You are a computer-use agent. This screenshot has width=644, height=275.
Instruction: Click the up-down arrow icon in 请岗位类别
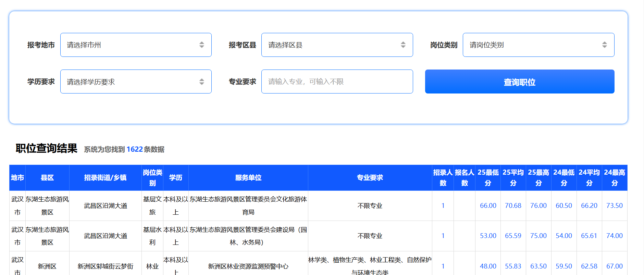[605, 45]
